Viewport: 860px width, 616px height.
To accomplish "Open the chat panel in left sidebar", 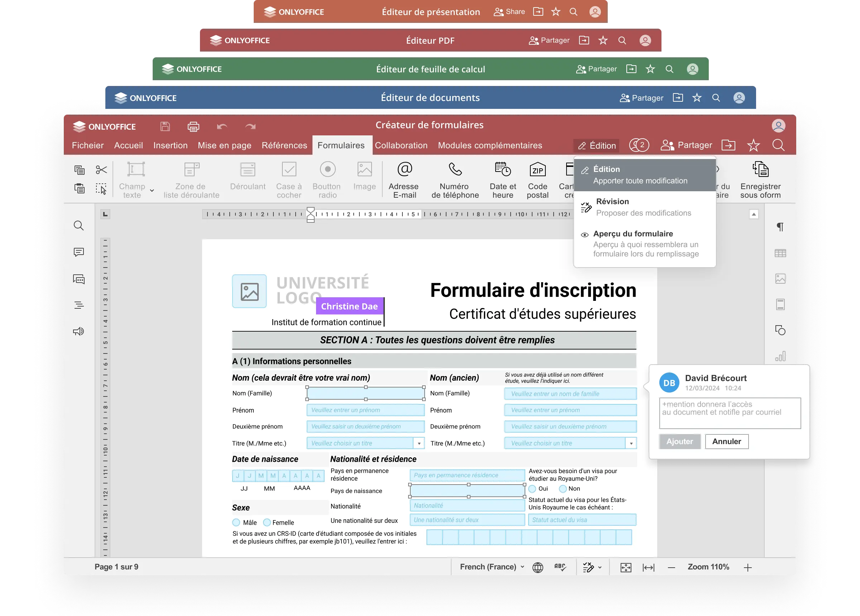I will (78, 279).
